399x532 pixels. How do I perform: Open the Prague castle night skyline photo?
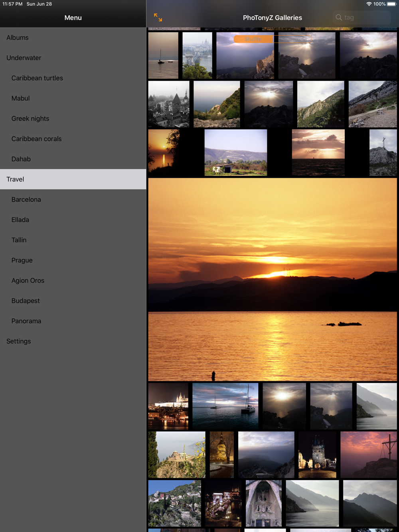tap(168, 406)
